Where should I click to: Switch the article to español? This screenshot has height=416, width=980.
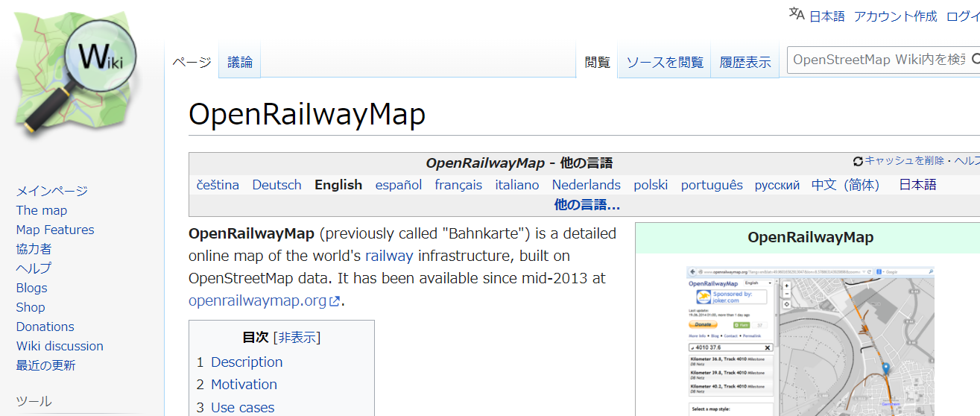[x=399, y=185]
